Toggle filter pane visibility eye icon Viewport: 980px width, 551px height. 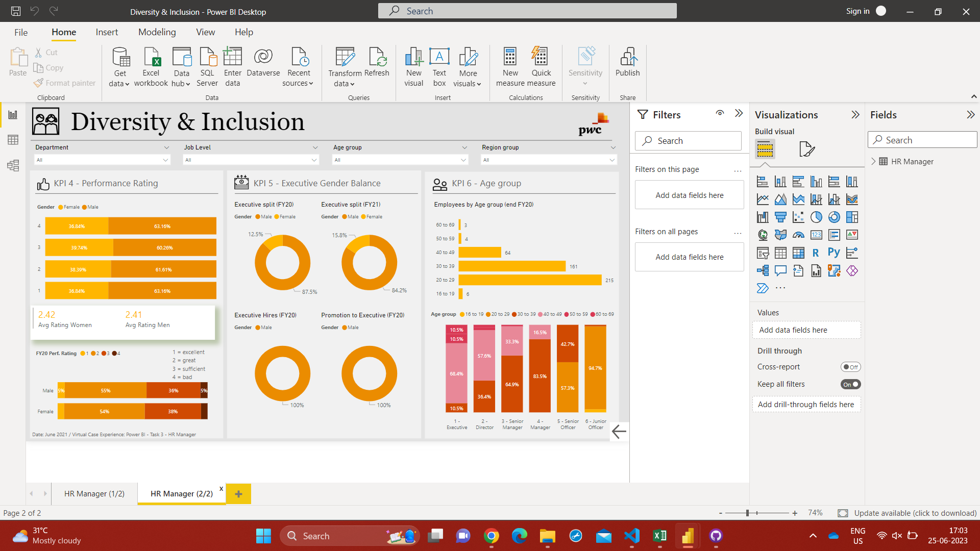coord(720,113)
